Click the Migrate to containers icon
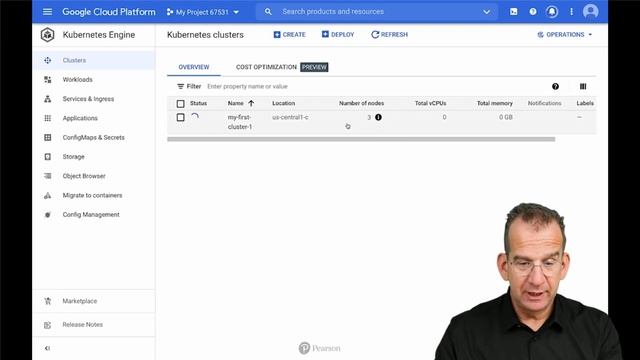This screenshot has height=360, width=640. [x=48, y=196]
